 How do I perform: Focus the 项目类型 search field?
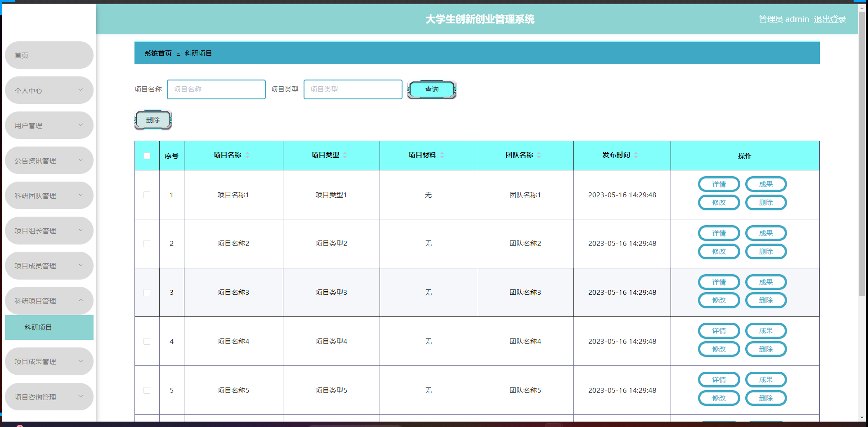[x=353, y=89]
